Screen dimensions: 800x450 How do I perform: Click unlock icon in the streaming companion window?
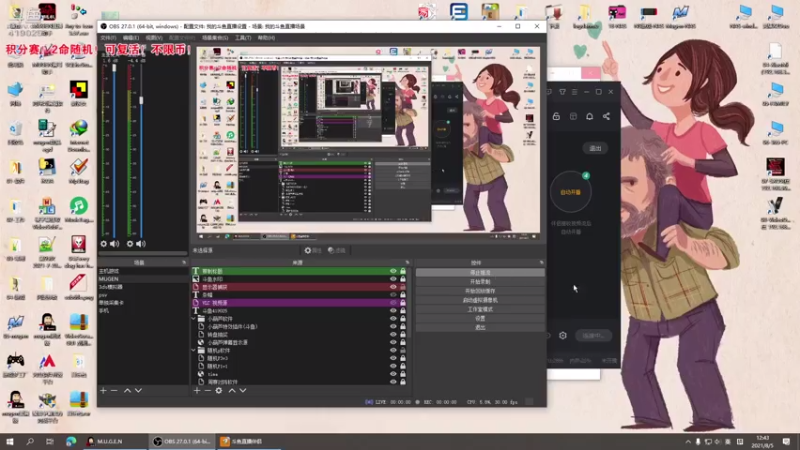click(x=556, y=116)
